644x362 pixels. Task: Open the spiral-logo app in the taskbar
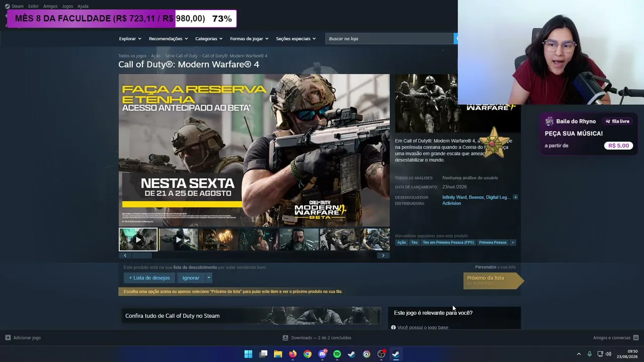367,354
